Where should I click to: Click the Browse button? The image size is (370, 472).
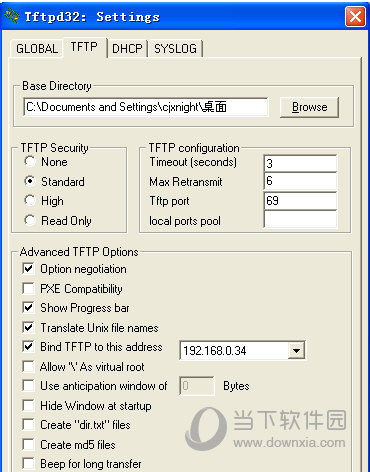click(309, 107)
